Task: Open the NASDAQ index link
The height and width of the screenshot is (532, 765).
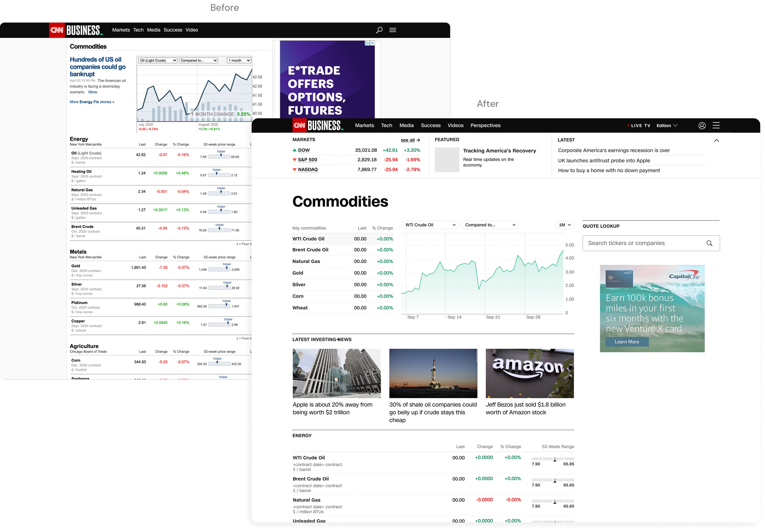Action: click(x=308, y=169)
